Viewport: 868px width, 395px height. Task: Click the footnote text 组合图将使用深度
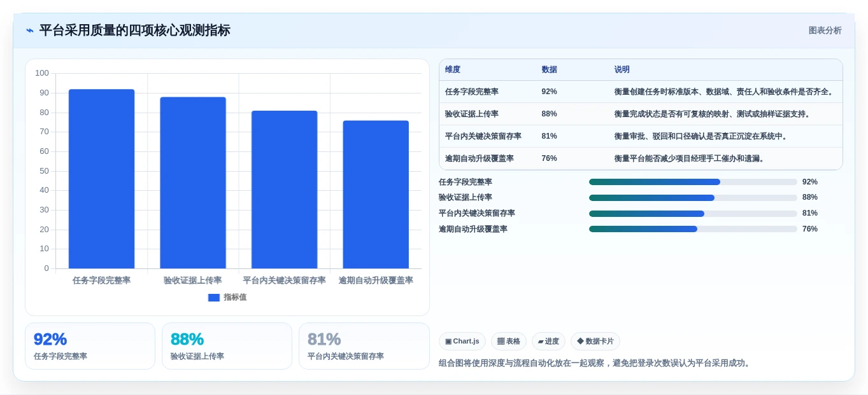(595, 363)
